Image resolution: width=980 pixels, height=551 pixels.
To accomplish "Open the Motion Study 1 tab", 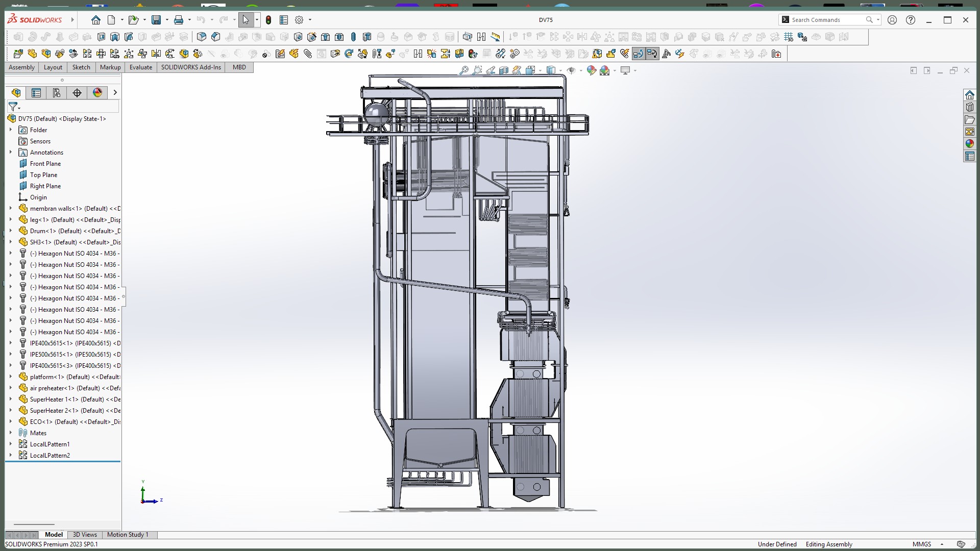I will [x=128, y=535].
